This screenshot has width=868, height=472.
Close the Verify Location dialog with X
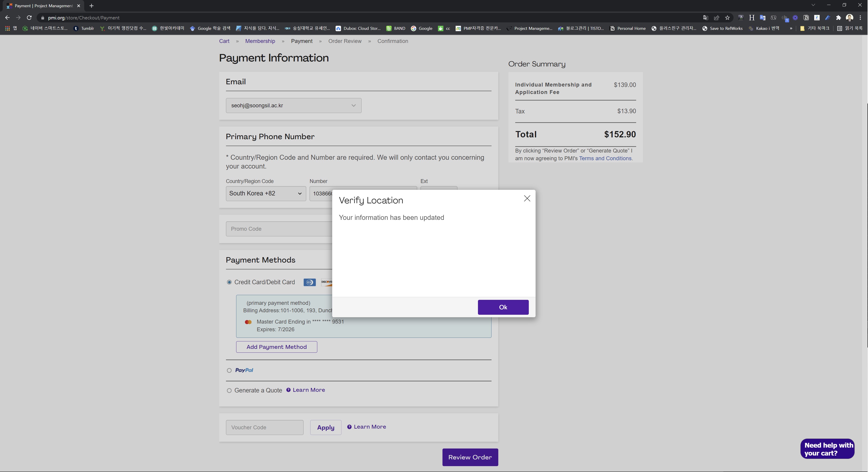point(527,198)
